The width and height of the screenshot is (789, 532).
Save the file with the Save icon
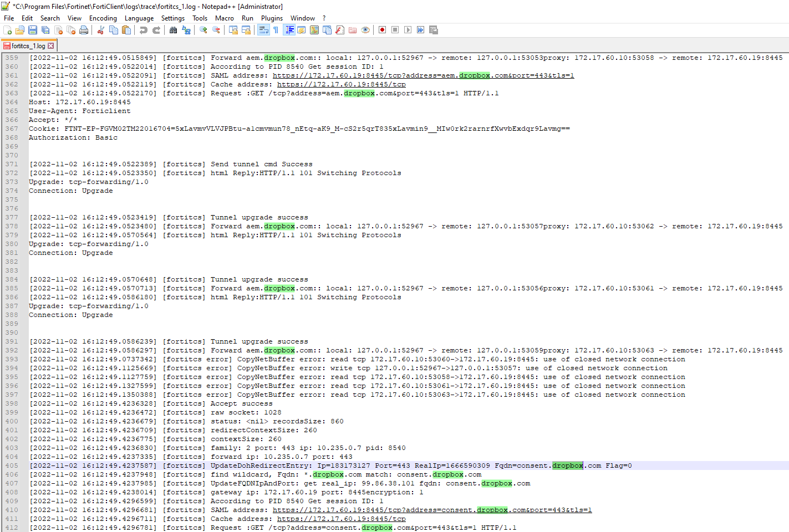pyautogui.click(x=33, y=30)
